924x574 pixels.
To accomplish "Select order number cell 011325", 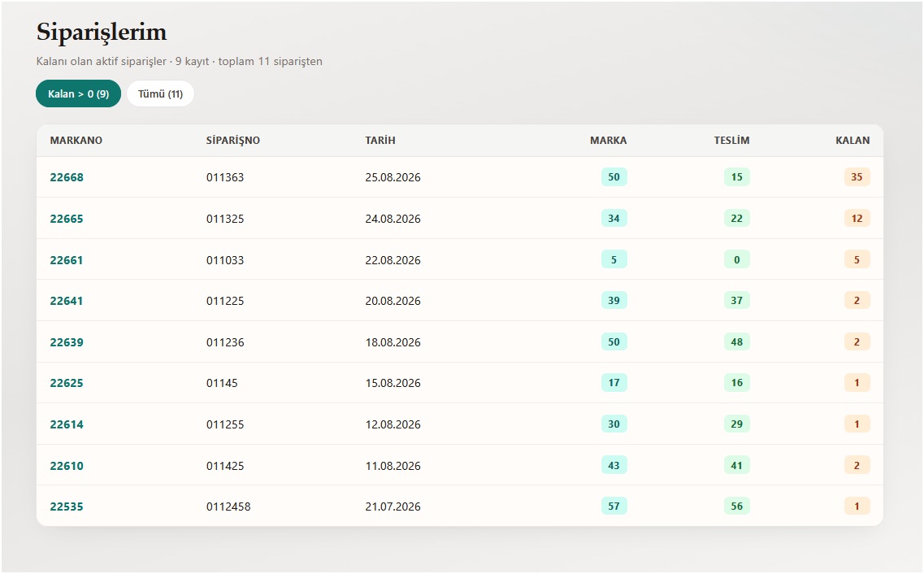I will (225, 219).
